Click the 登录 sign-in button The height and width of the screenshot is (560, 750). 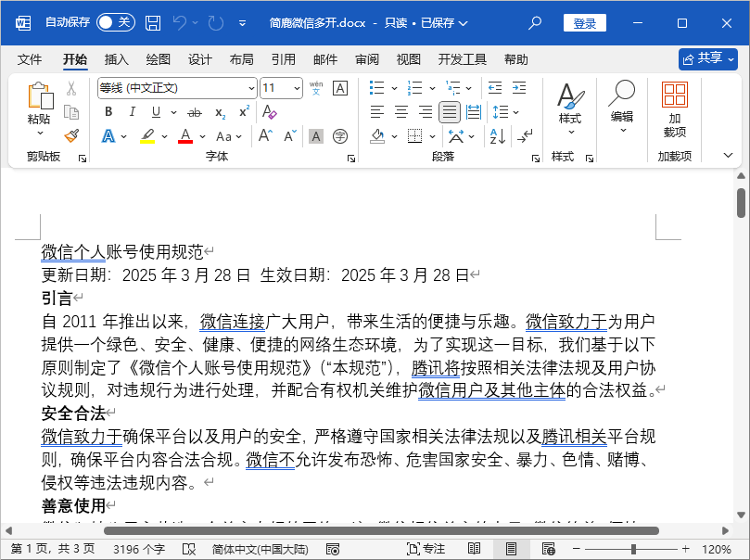pyautogui.click(x=584, y=21)
